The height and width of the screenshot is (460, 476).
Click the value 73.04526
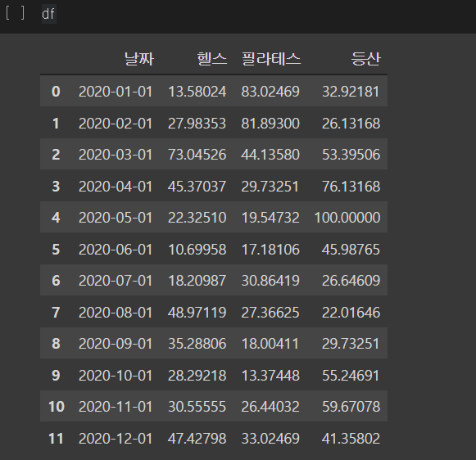(197, 155)
